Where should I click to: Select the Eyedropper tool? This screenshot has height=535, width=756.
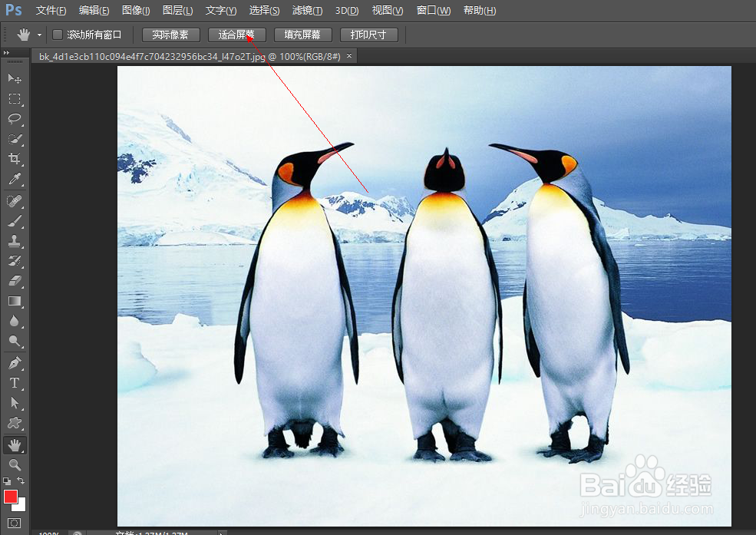click(x=15, y=179)
